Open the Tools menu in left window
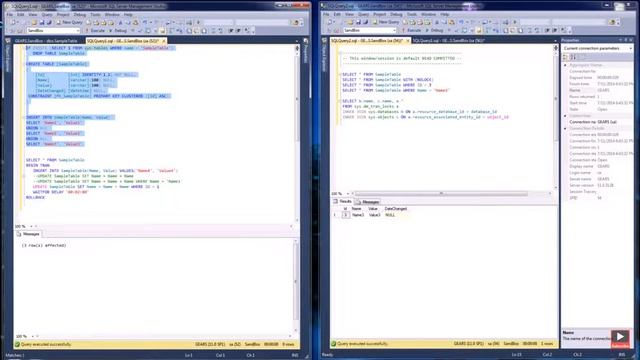 [x=95, y=15]
